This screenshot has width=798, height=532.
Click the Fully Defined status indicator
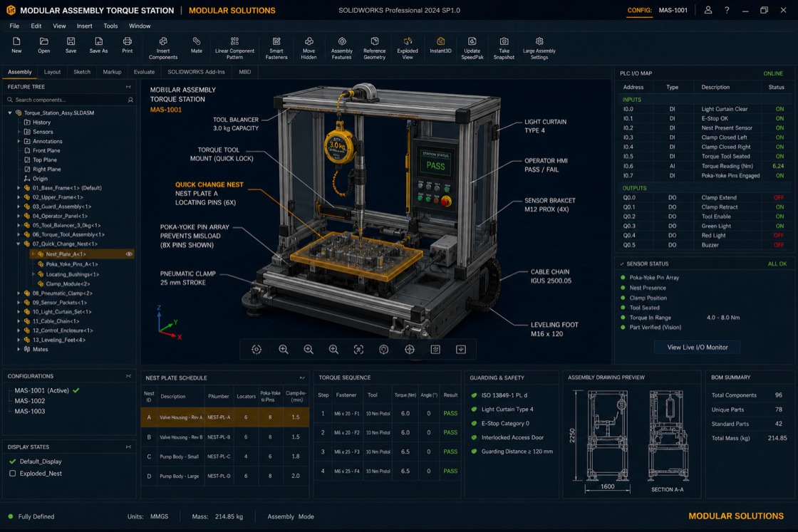click(x=31, y=516)
